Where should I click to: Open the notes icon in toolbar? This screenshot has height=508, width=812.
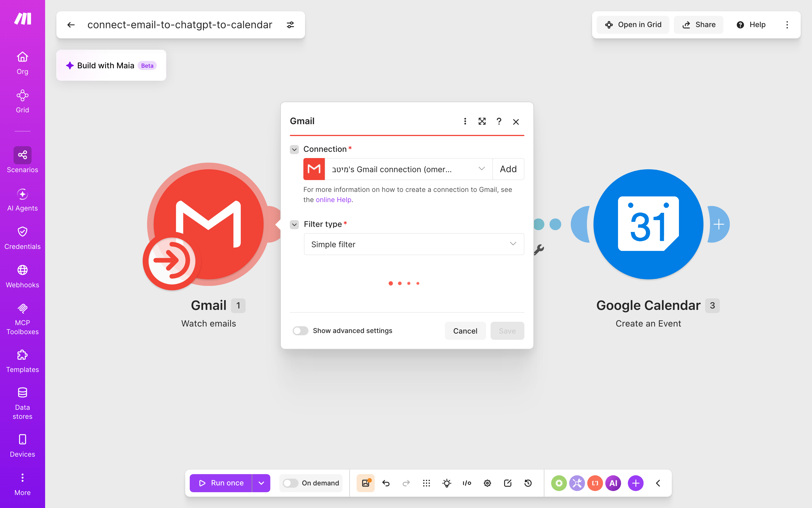508,483
